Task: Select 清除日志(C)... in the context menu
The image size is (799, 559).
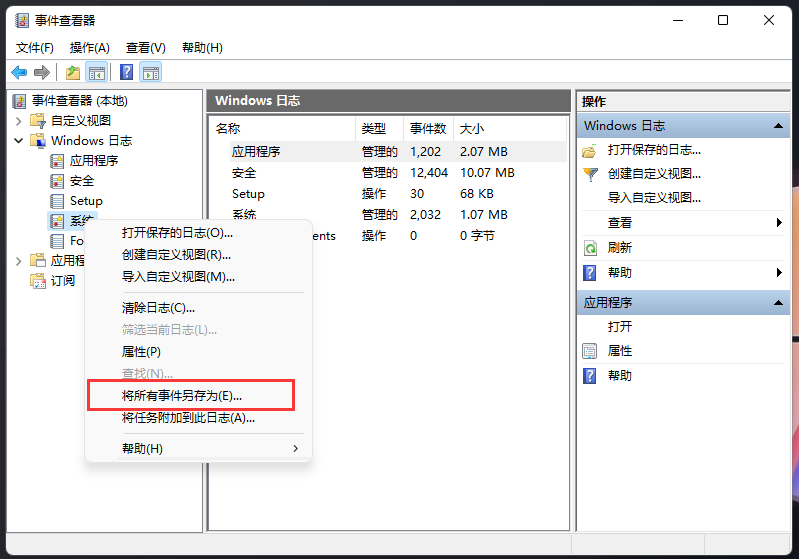Action: click(158, 307)
